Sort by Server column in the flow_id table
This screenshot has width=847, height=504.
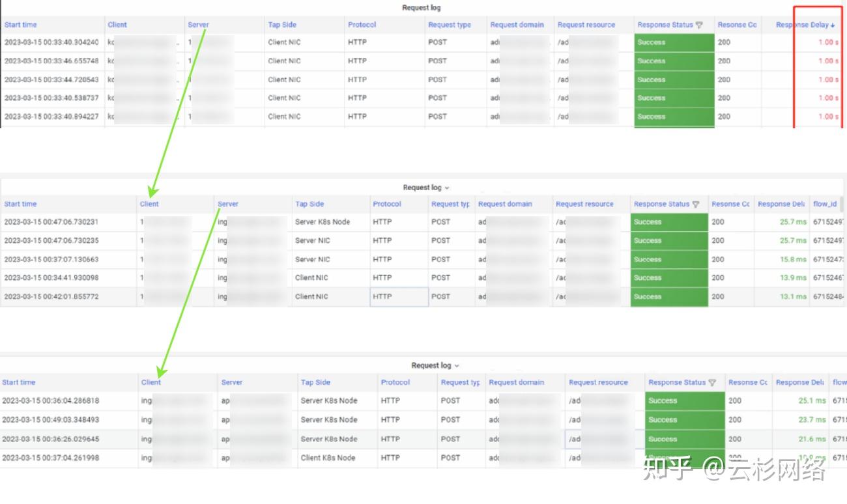[x=228, y=204]
